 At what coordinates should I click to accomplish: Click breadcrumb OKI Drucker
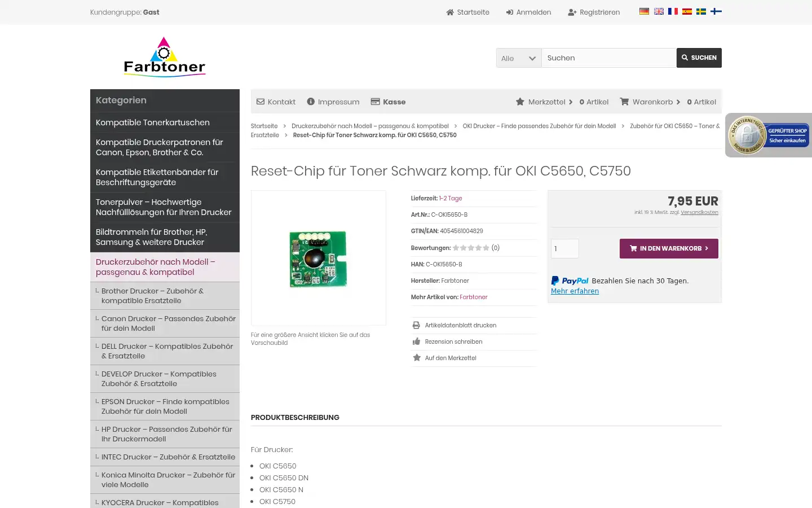coord(539,126)
